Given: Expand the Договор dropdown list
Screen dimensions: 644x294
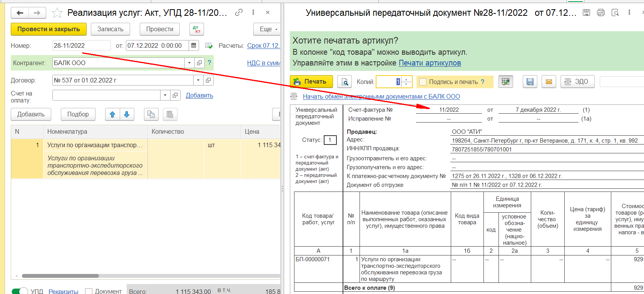Looking at the screenshot, I should click(x=198, y=80).
